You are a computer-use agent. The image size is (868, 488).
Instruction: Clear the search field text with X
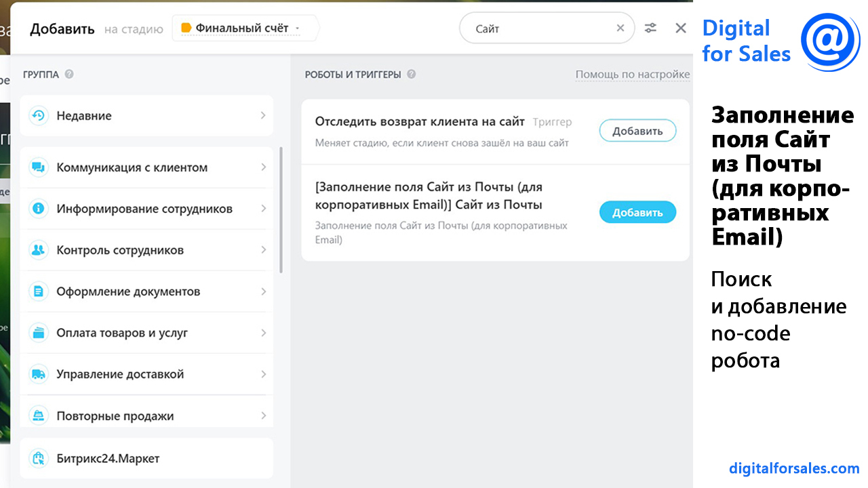(620, 28)
